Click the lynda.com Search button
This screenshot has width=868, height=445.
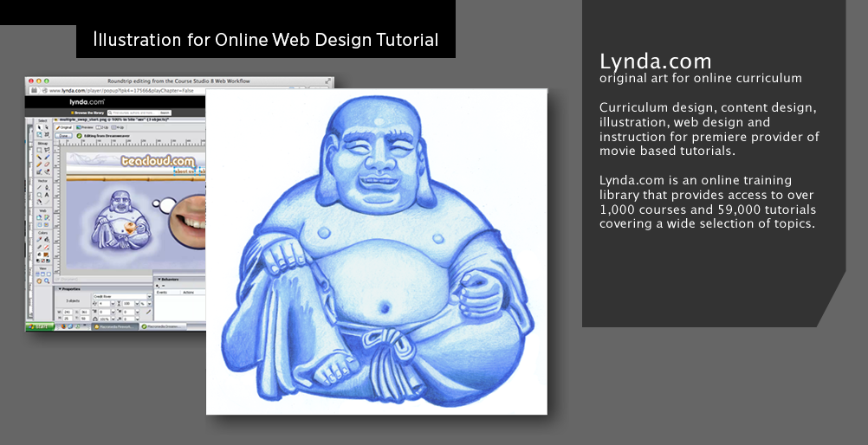tap(165, 113)
